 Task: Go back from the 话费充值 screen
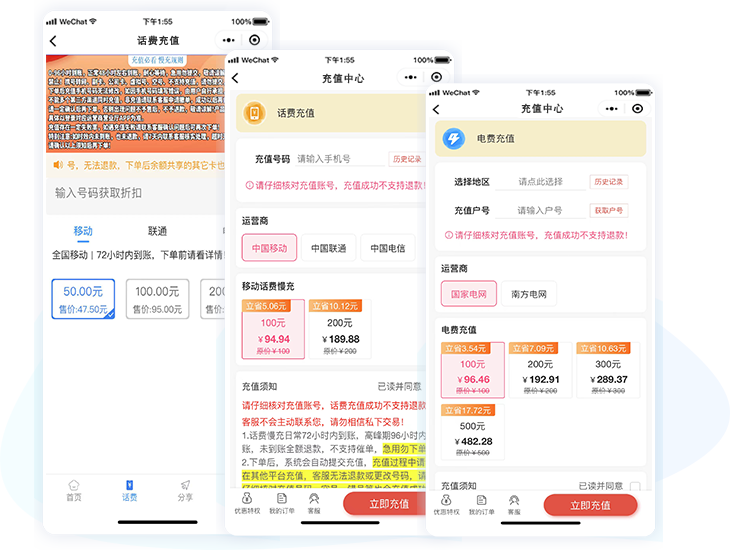(53, 41)
